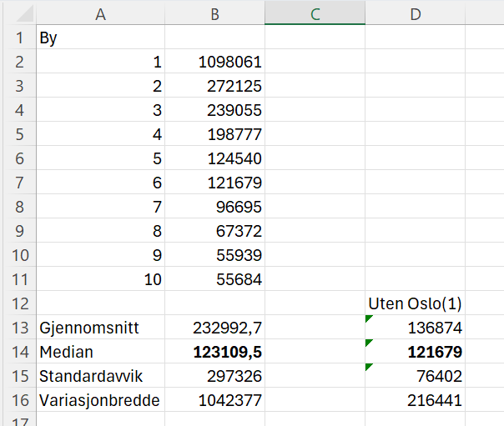Select cell with value 1098061

214,62
